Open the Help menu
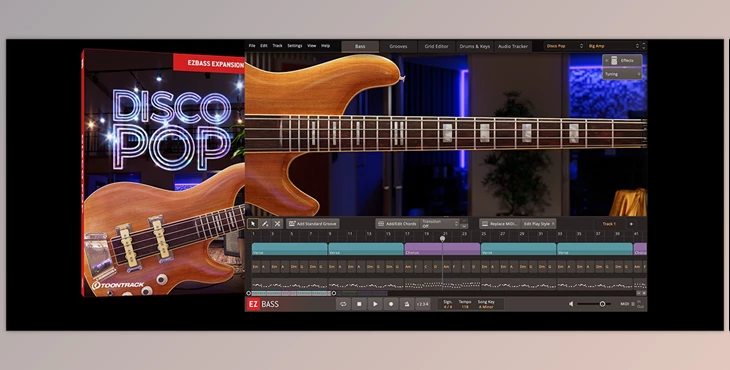The height and width of the screenshot is (370, 730). coord(325,46)
